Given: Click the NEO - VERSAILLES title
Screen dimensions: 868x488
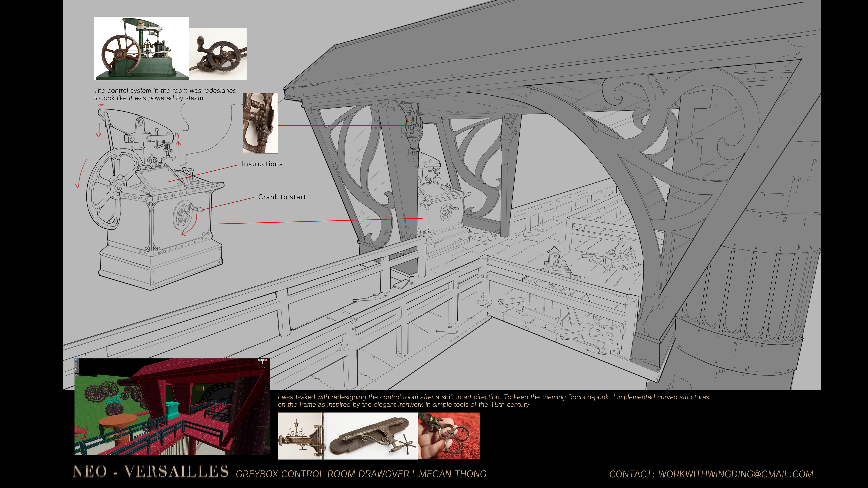Looking at the screenshot, I should coord(151,471).
